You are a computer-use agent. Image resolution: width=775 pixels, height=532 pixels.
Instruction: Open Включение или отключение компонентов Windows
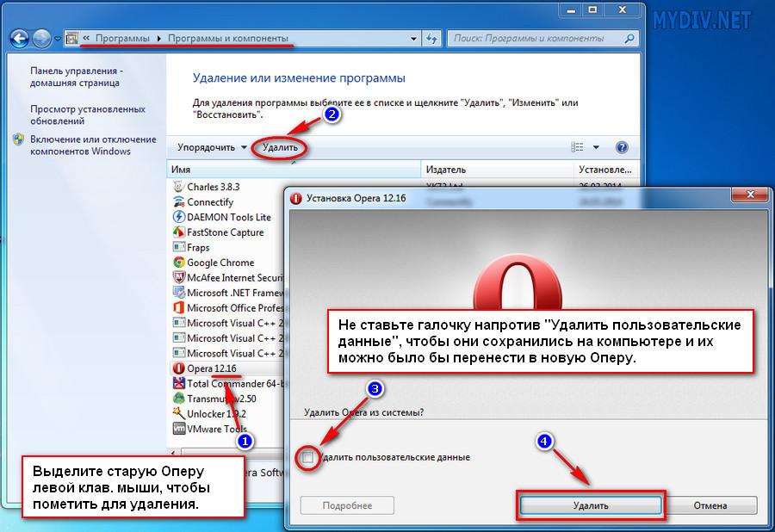coord(93,145)
